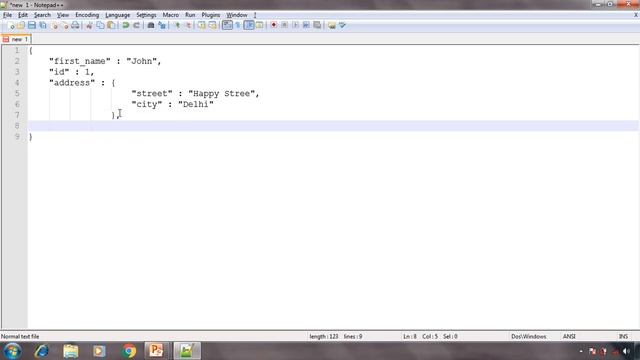Start macro recording with the red dot

[274, 25]
